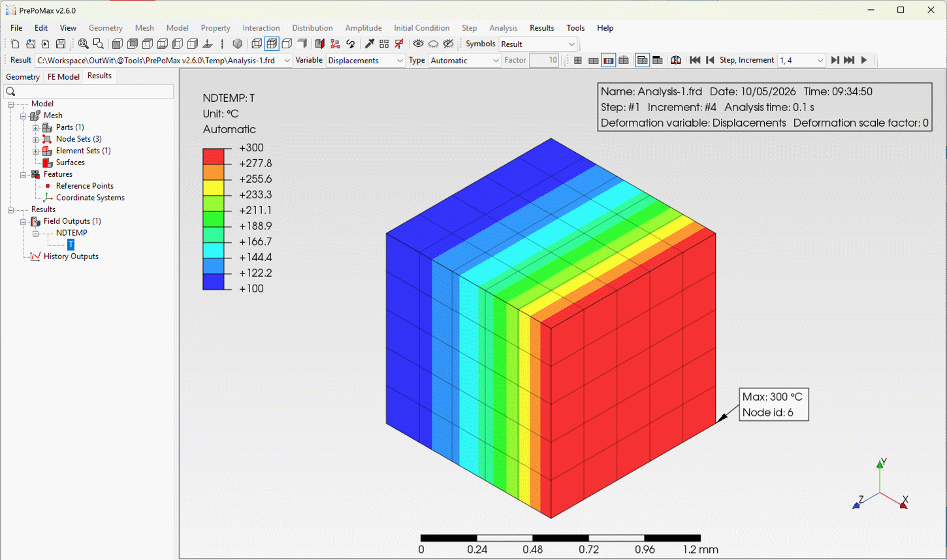Select the Surfaces tree item
The width and height of the screenshot is (947, 560).
(70, 163)
